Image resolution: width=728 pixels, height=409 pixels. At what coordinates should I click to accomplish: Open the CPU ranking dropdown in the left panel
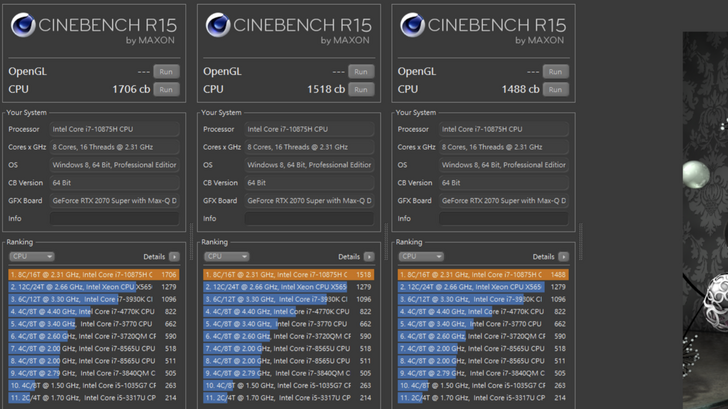click(x=31, y=257)
